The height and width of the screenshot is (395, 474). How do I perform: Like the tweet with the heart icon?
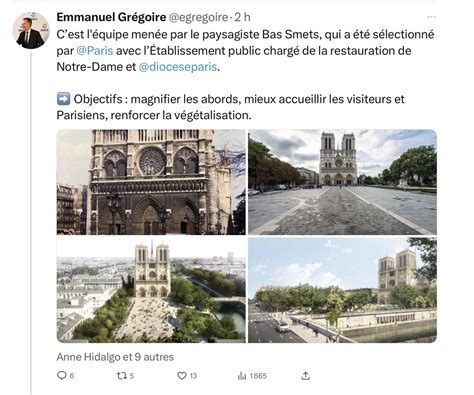[182, 376]
